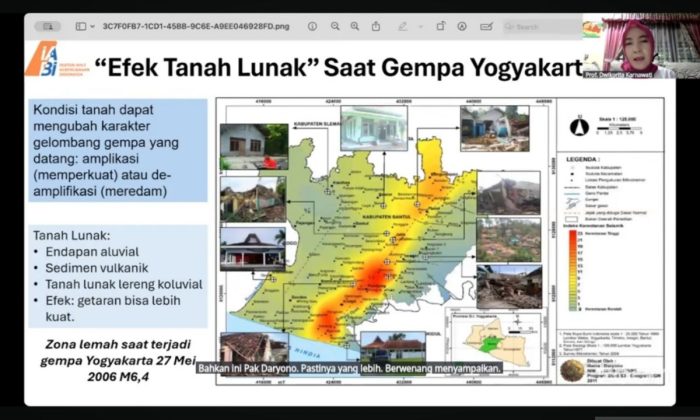Viewport: 700px width, 420px height.
Task: Click the top right photo of the collapsed blue house
Action: tap(495, 129)
